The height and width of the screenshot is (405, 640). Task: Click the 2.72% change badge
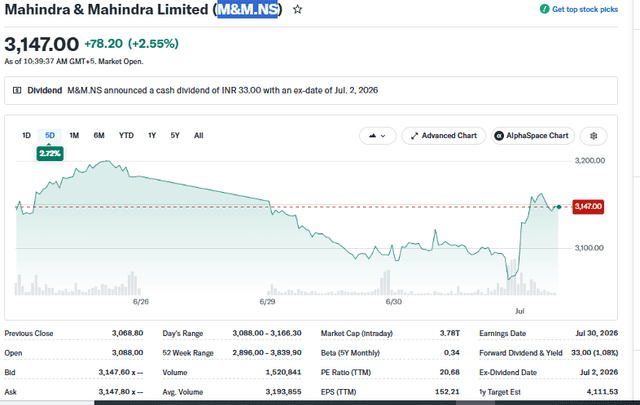(x=50, y=154)
